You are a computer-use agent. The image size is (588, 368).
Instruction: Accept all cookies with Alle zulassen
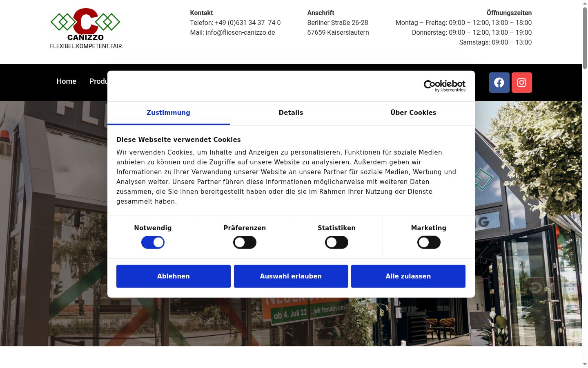coord(408,276)
